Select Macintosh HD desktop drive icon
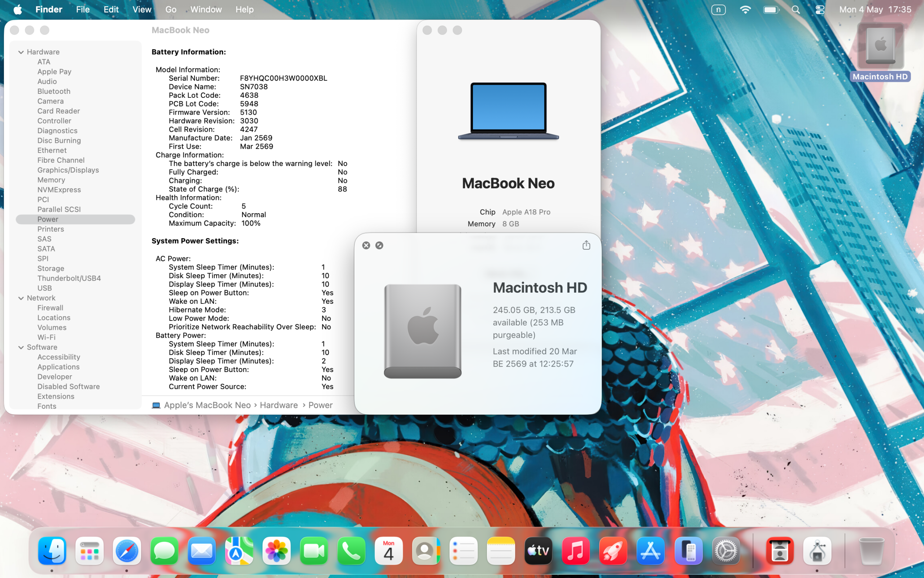The image size is (924, 578). (x=880, y=47)
